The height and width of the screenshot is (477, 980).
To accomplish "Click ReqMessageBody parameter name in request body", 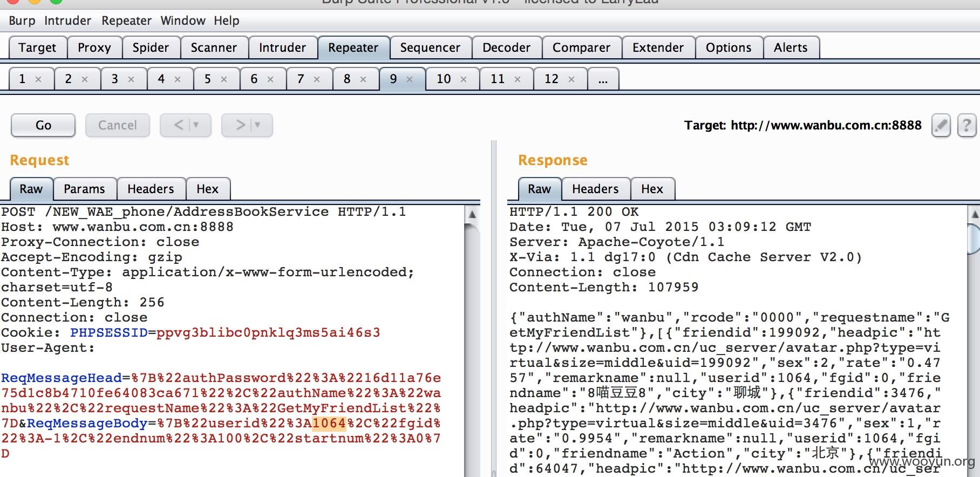I will [x=87, y=423].
